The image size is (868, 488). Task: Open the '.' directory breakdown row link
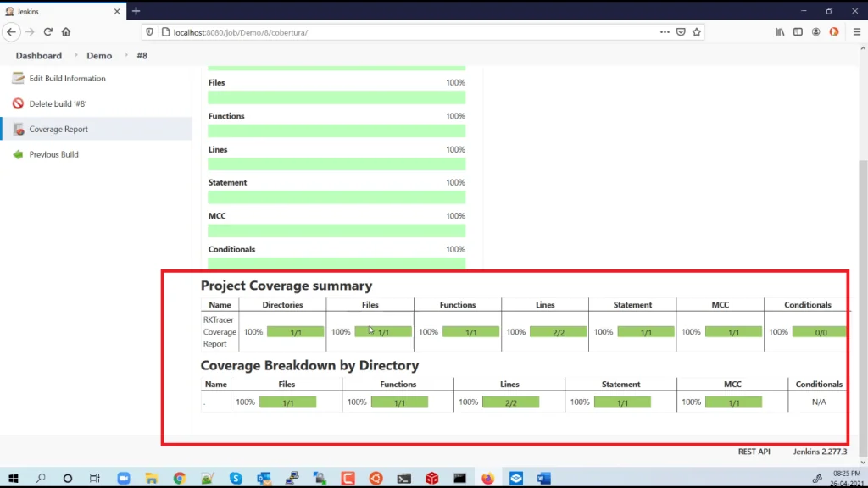204,402
